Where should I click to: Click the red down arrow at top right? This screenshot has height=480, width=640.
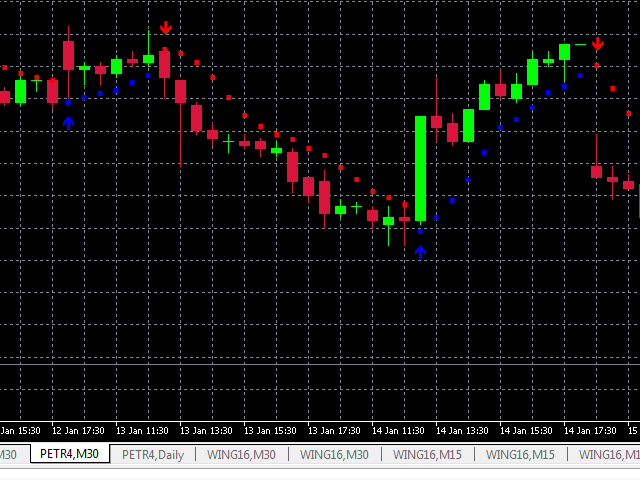pyautogui.click(x=597, y=44)
